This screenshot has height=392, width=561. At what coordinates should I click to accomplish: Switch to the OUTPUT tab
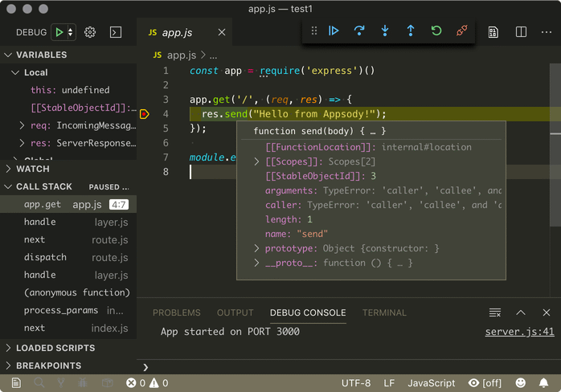[235, 312]
